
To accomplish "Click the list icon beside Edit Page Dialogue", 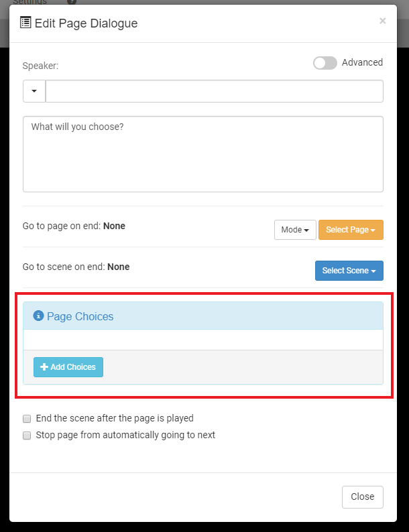I will [x=26, y=23].
